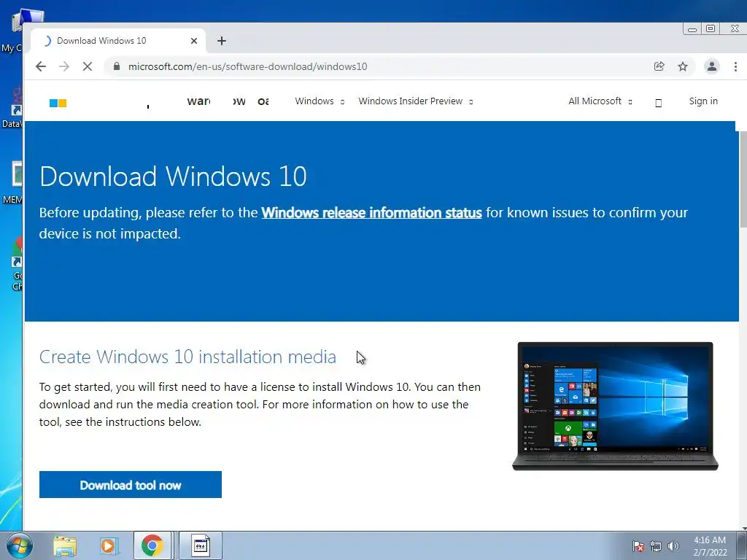Close the Download Windows 10 tab
Image resolution: width=747 pixels, height=560 pixels.
(x=194, y=41)
